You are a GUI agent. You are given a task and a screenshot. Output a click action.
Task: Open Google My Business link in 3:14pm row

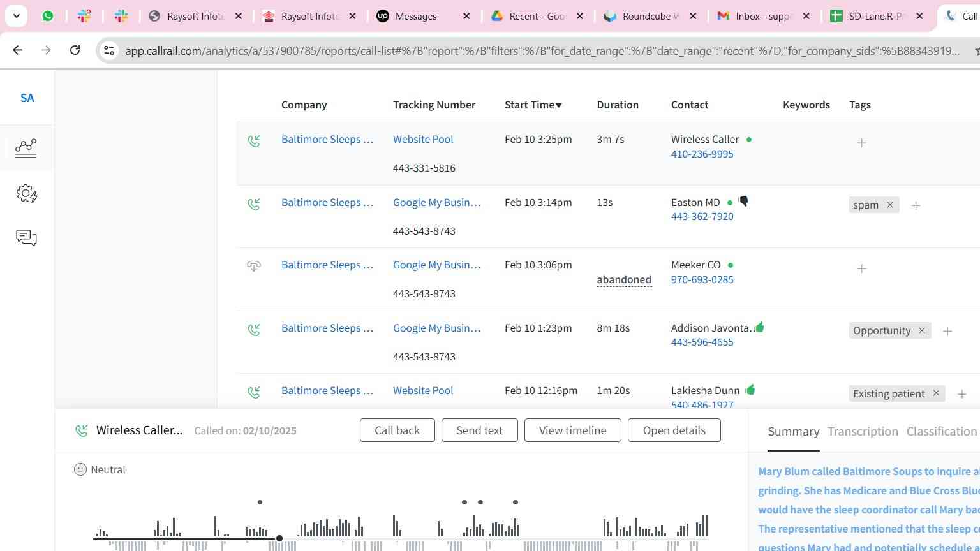pyautogui.click(x=437, y=202)
